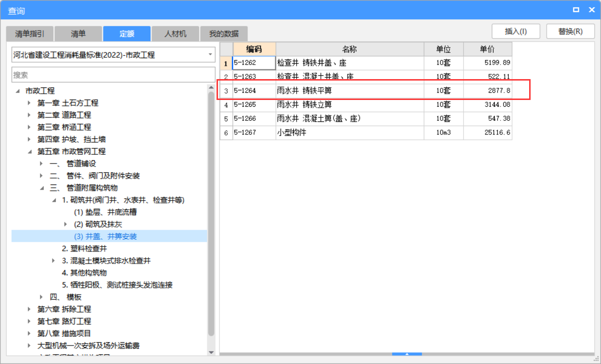Switch to the 清单 tab

point(78,34)
